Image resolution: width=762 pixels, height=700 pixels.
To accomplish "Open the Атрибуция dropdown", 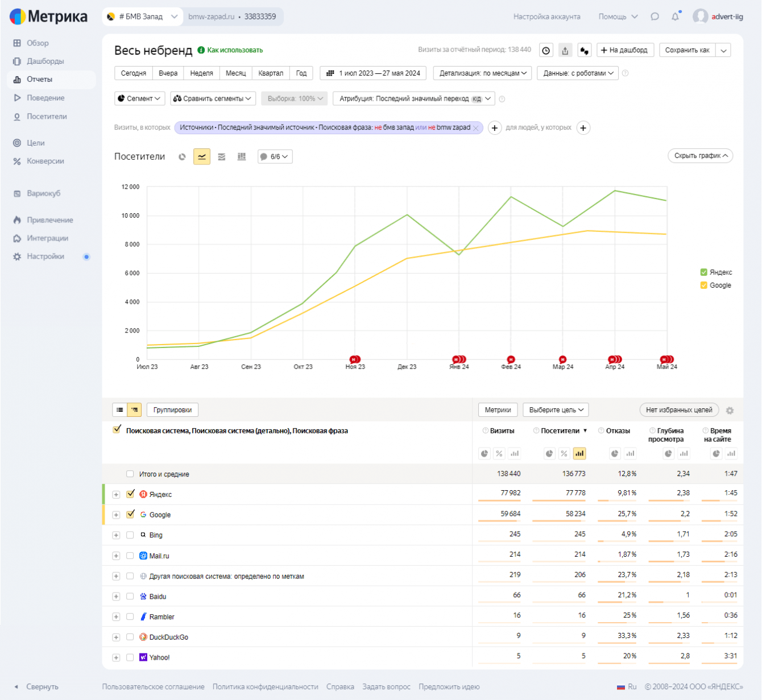I will (414, 99).
